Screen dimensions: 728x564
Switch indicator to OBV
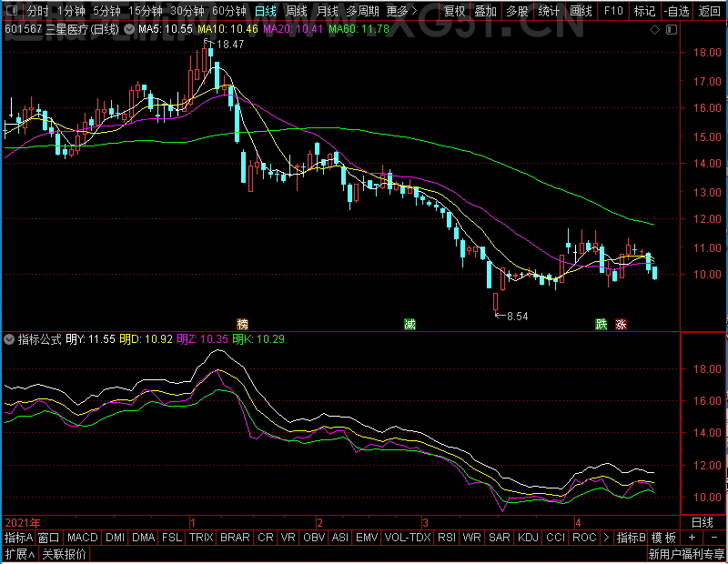(x=314, y=538)
